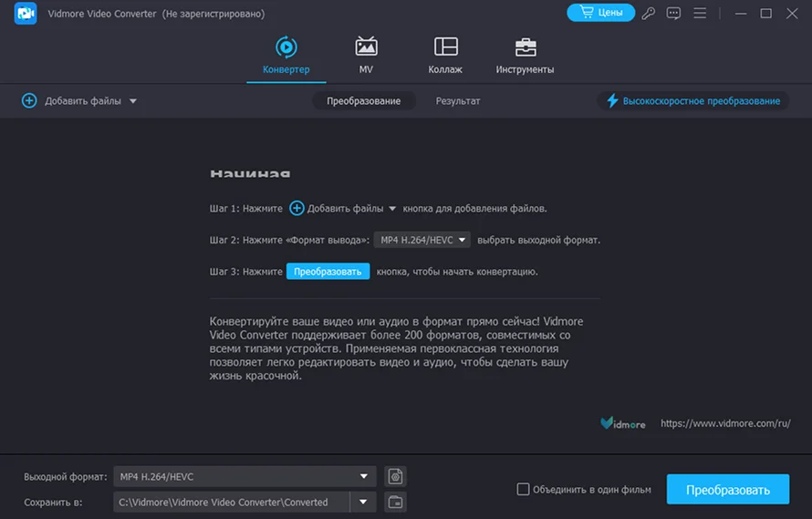Open the Инструменты tab
812x519 pixels.
(x=525, y=56)
